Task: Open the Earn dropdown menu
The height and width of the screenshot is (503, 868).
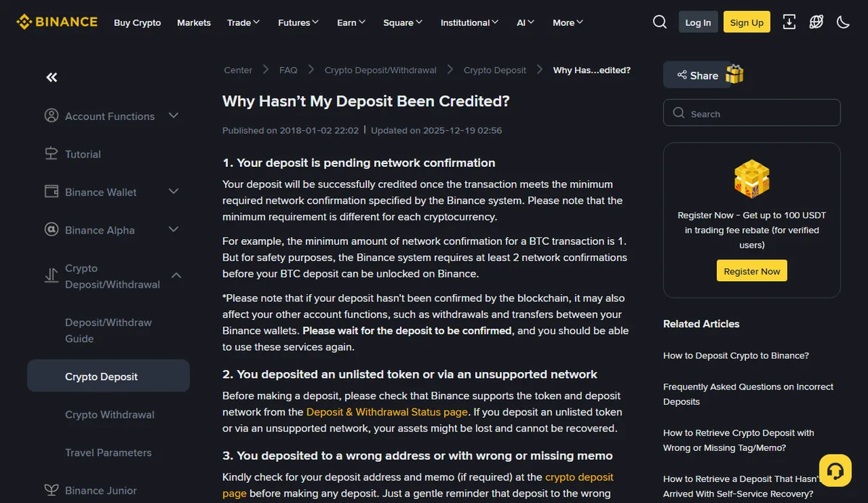Action: tap(352, 22)
